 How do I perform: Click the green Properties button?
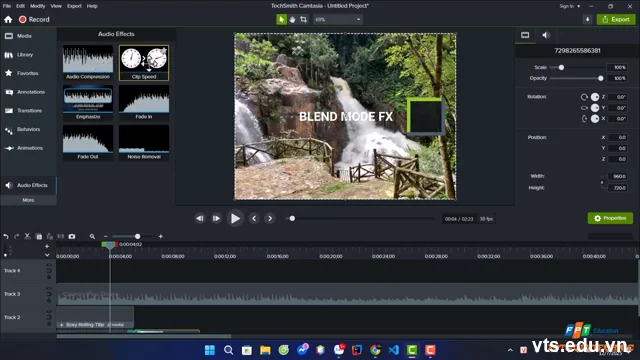click(610, 218)
